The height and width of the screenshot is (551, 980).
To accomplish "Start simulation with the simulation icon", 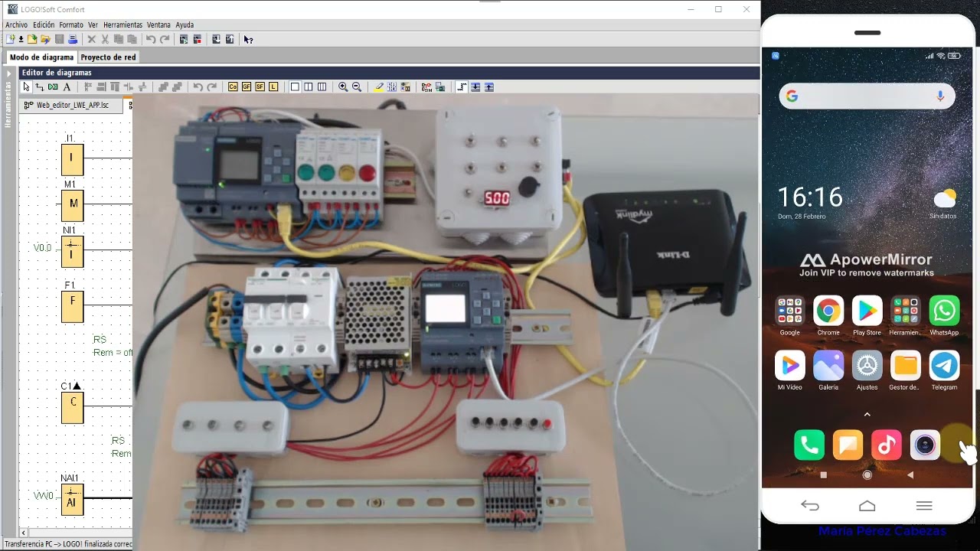I will 426,87.
